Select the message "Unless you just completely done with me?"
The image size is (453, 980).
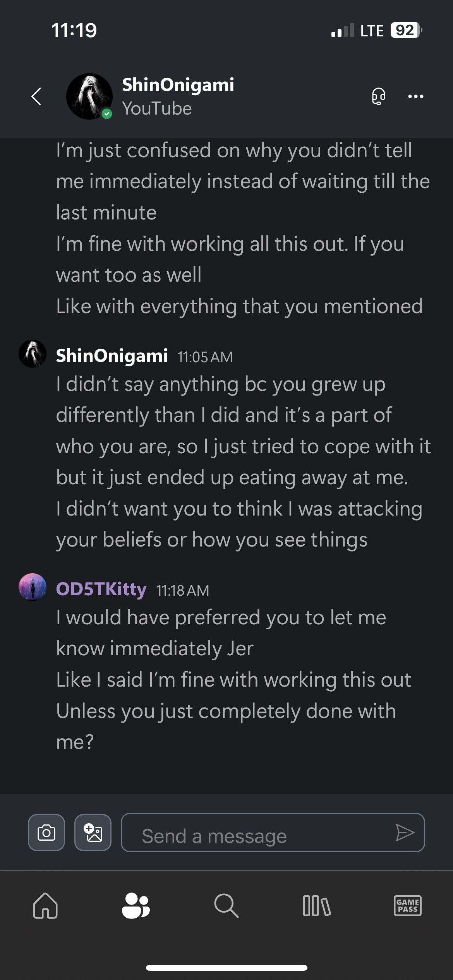[226, 726]
